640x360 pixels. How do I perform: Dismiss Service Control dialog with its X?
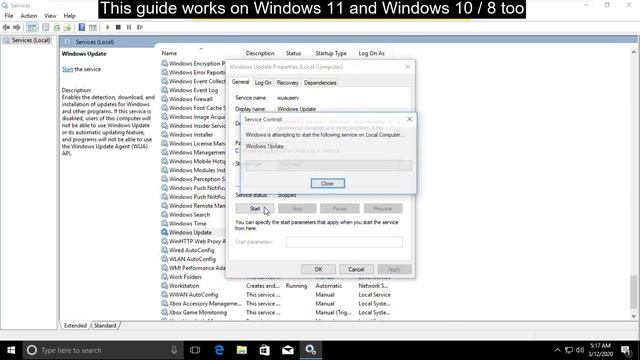409,119
